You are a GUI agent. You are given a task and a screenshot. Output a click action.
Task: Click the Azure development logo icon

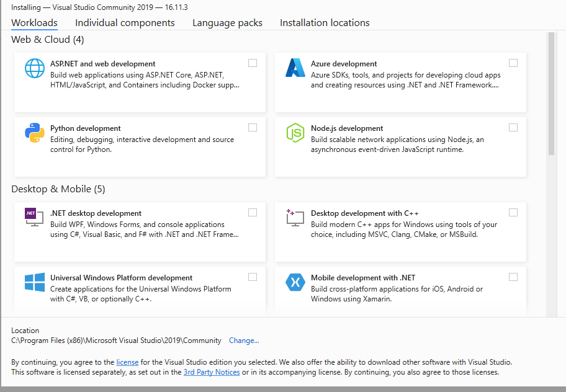pyautogui.click(x=295, y=68)
